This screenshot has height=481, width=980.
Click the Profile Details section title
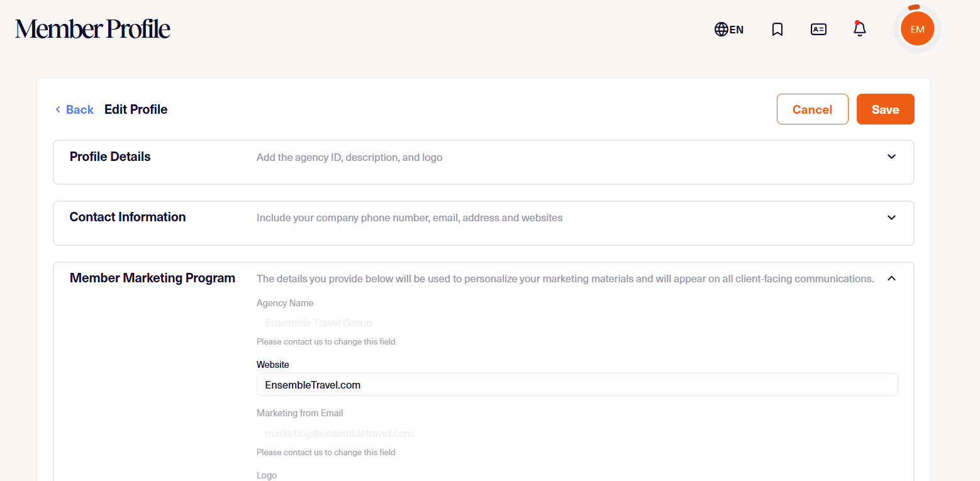click(110, 157)
